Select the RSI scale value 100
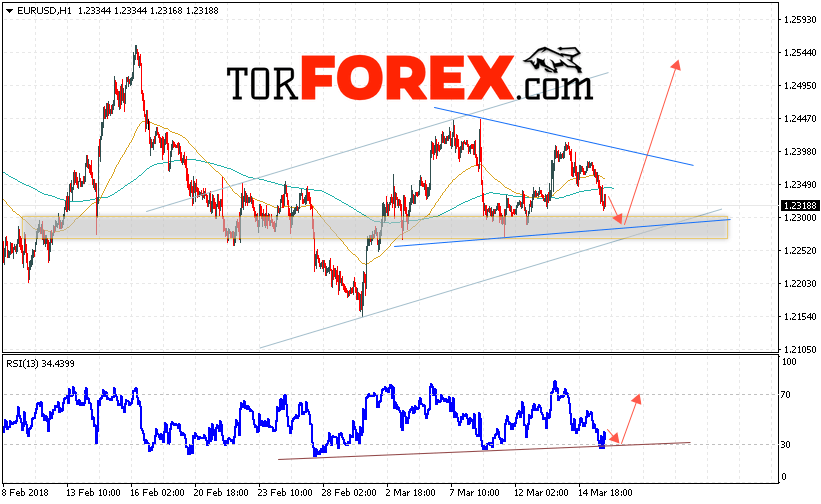The image size is (821, 504). 789,362
